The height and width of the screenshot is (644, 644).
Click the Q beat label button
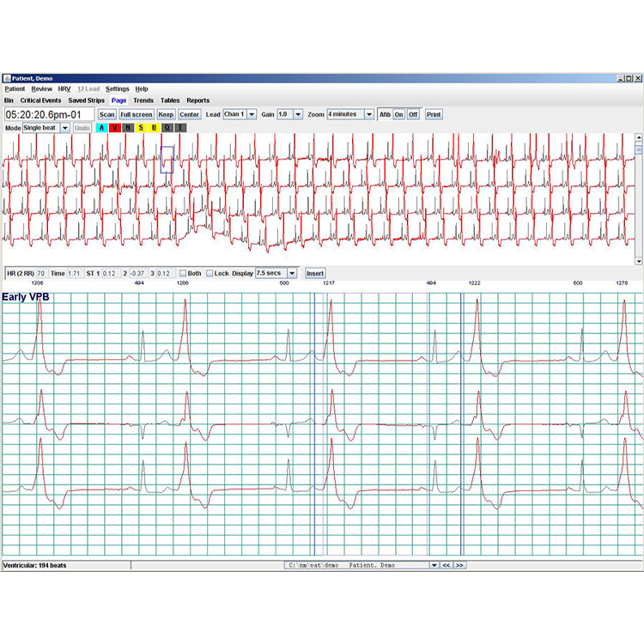pos(167,128)
